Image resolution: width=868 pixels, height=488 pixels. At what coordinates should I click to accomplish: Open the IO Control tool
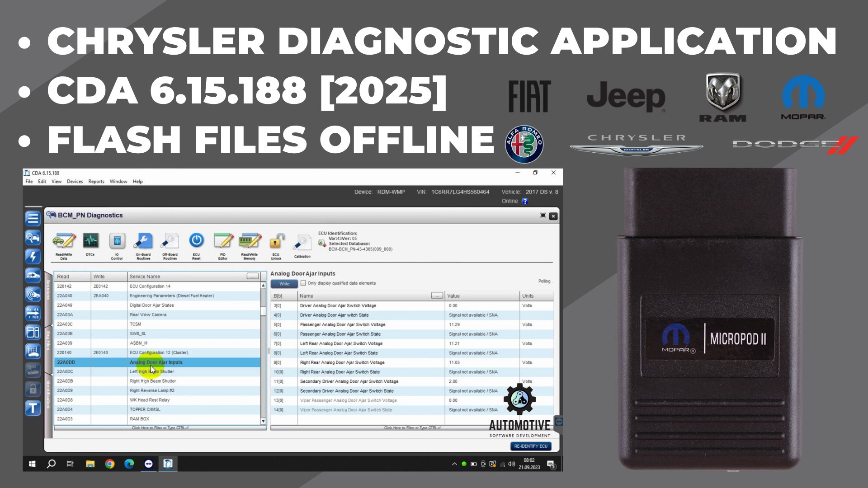click(x=117, y=246)
